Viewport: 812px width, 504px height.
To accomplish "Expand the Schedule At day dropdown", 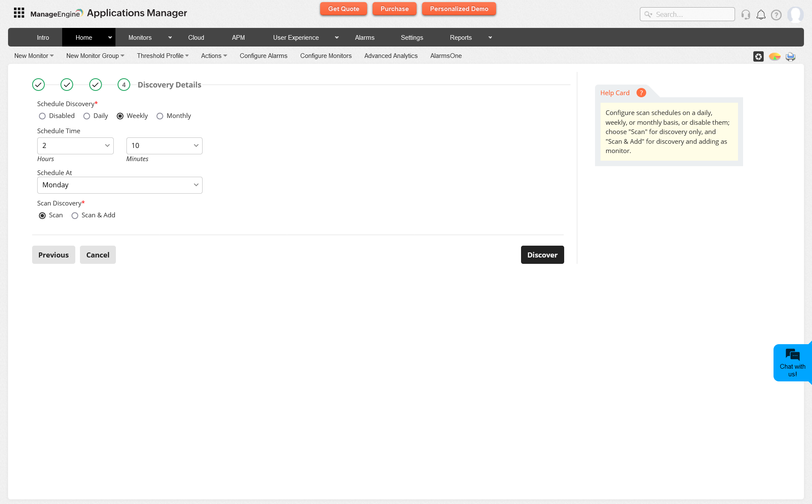I will click(x=120, y=185).
